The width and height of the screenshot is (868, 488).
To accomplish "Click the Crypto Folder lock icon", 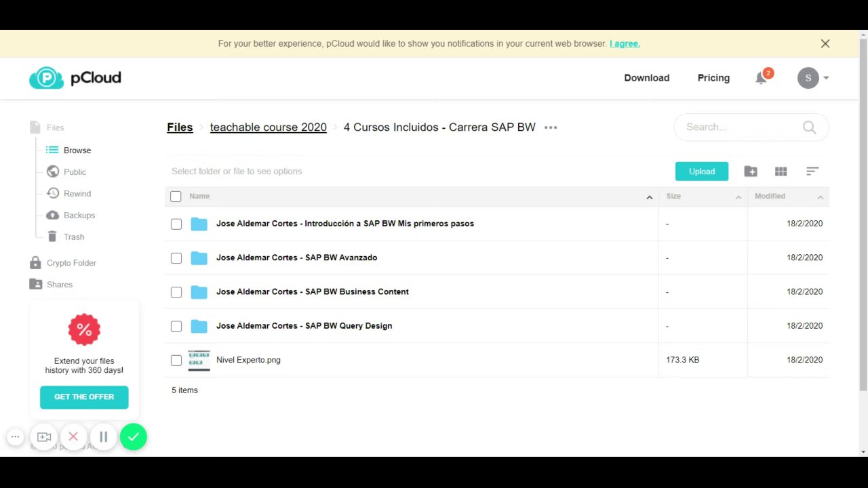I will (x=35, y=262).
